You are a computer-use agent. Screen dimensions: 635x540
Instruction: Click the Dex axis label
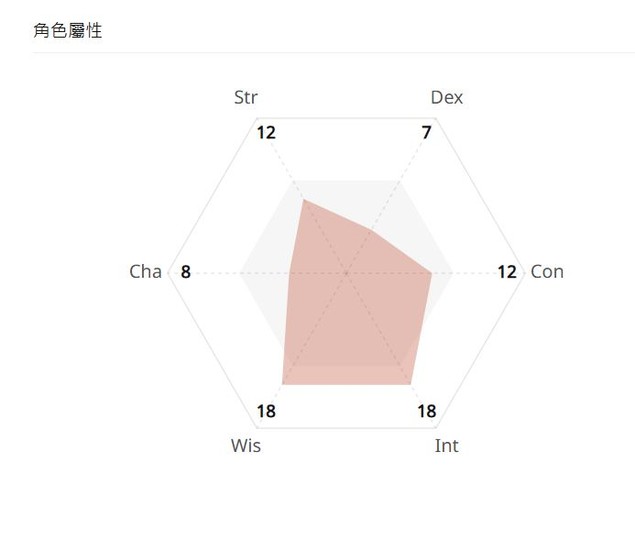point(447,98)
